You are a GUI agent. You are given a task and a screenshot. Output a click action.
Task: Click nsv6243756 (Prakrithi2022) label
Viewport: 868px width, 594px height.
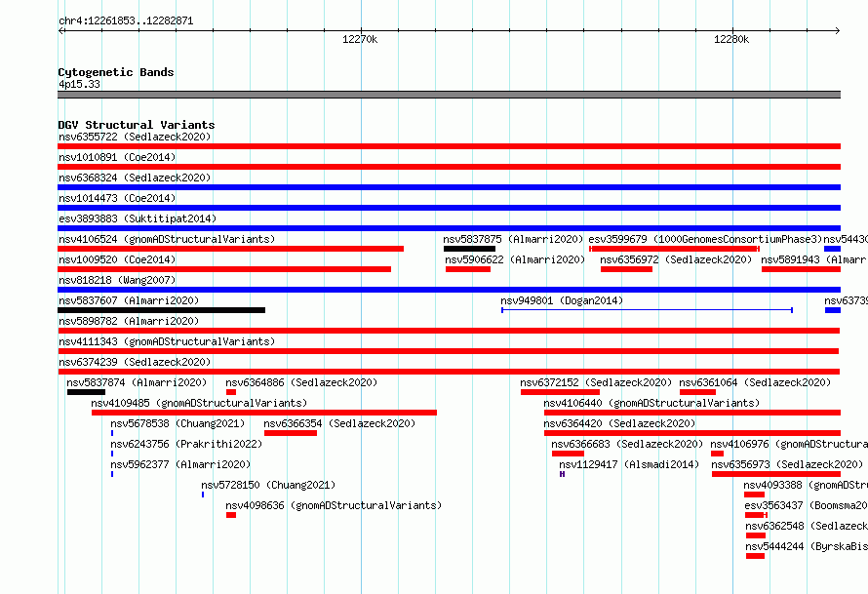coord(186,444)
